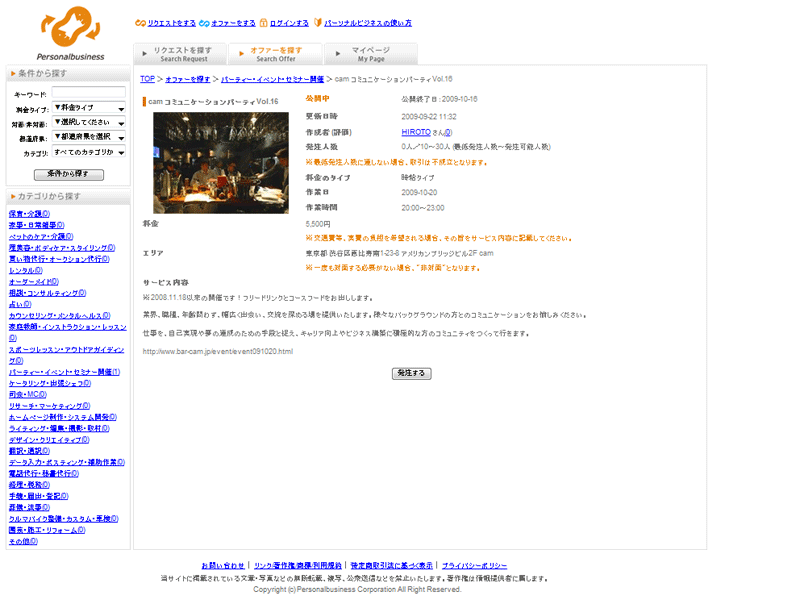Open the 園芸・施工・リフォーム(0) category
Viewport: 800px width, 600px height.
(47, 530)
